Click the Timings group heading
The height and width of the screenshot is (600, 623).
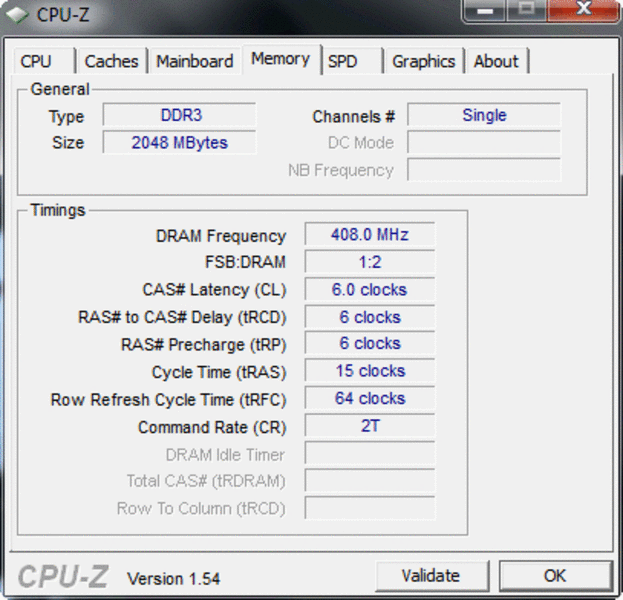coord(58,210)
